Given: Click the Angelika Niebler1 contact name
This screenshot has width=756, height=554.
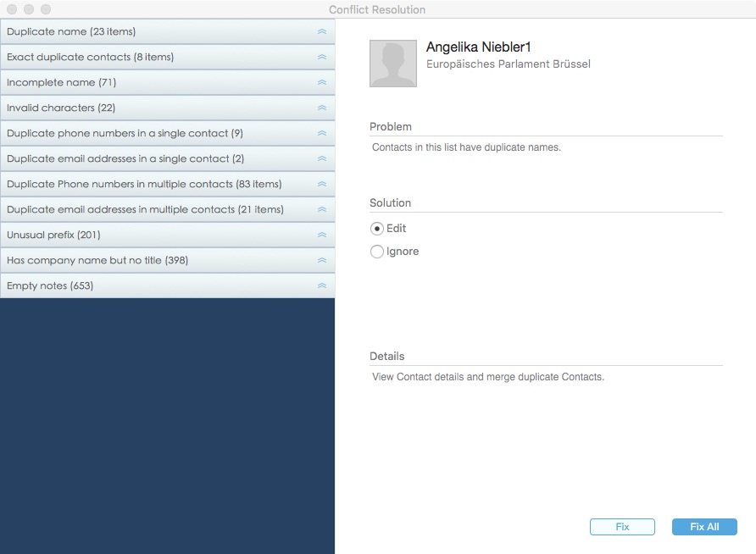Looking at the screenshot, I should (x=478, y=47).
